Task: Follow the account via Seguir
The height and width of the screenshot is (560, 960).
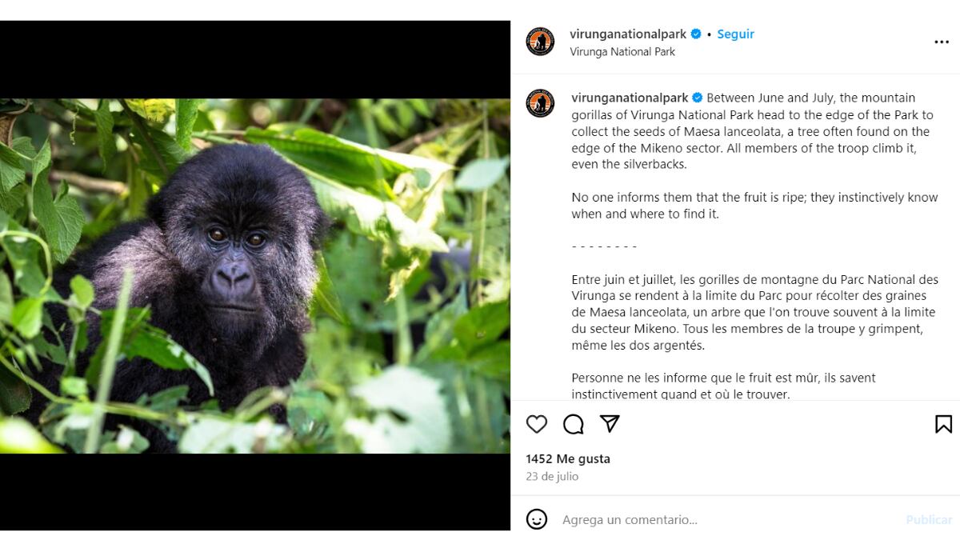Action: [735, 34]
